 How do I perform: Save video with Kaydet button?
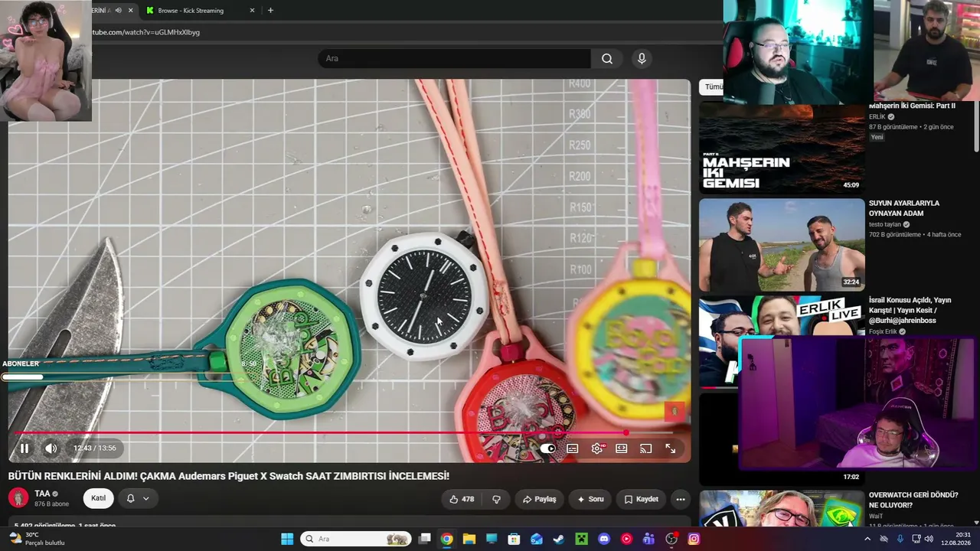coord(641,499)
